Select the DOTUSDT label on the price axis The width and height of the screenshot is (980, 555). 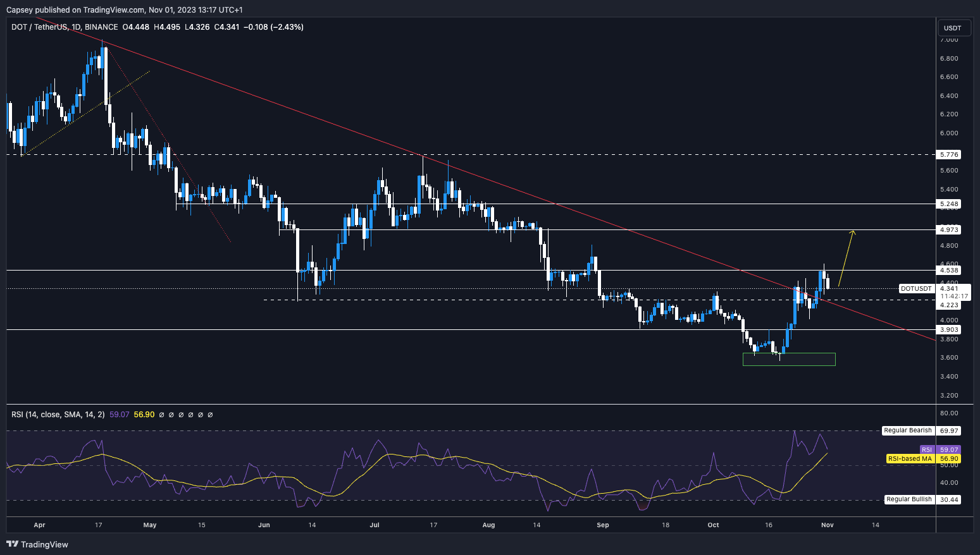(915, 288)
